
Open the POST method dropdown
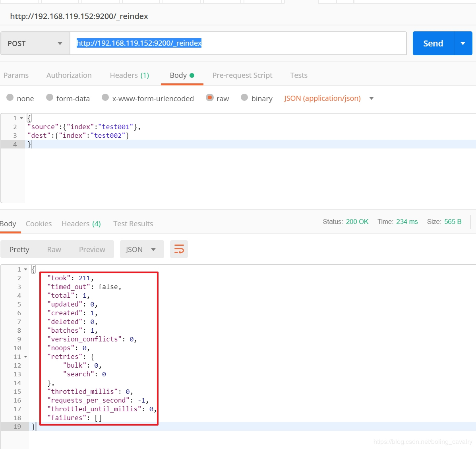click(x=35, y=43)
